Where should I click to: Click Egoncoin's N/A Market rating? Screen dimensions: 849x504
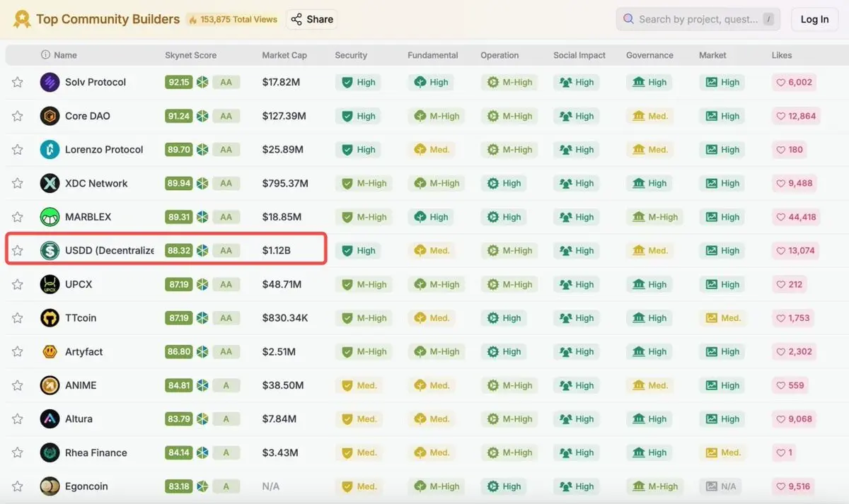click(x=721, y=486)
